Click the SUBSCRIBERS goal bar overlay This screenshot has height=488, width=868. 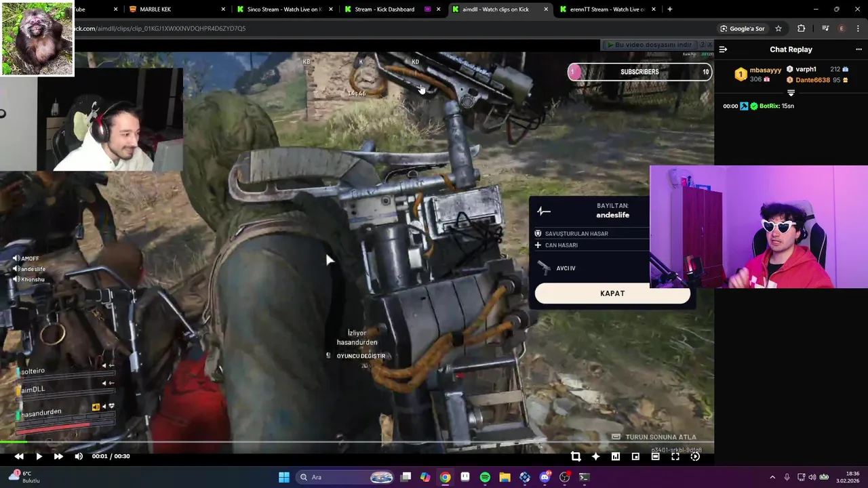(x=639, y=72)
